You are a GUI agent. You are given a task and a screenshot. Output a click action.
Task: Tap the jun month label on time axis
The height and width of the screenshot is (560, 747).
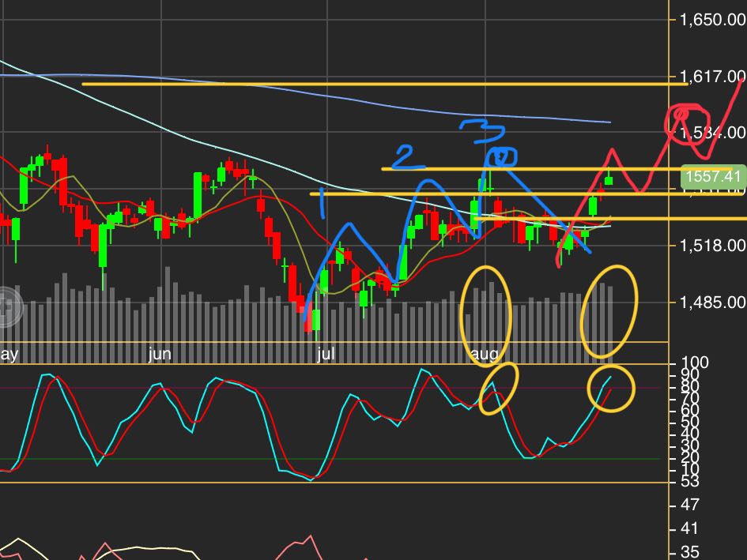tap(160, 354)
